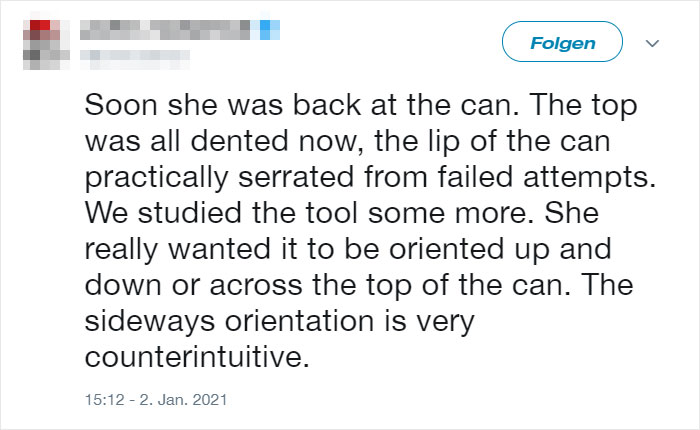This screenshot has height=430, width=700.
Task: Click the phrase "down or across" in tweet
Action: [194, 285]
